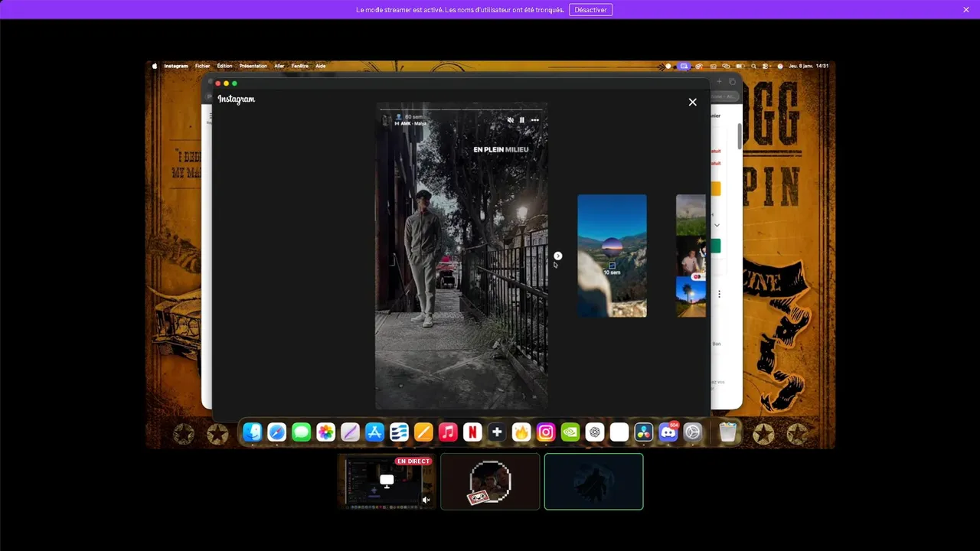Open the Fichier menu
Image resolution: width=980 pixels, height=551 pixels.
pyautogui.click(x=202, y=66)
